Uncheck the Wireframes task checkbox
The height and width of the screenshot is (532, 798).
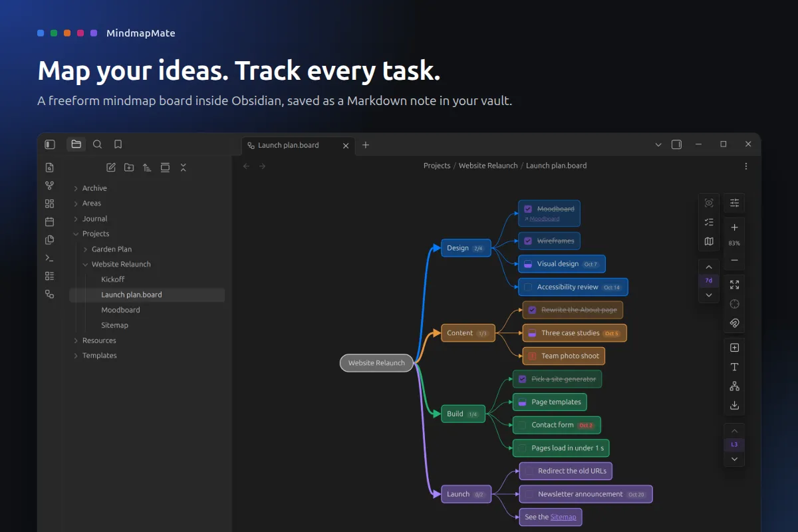[528, 241]
